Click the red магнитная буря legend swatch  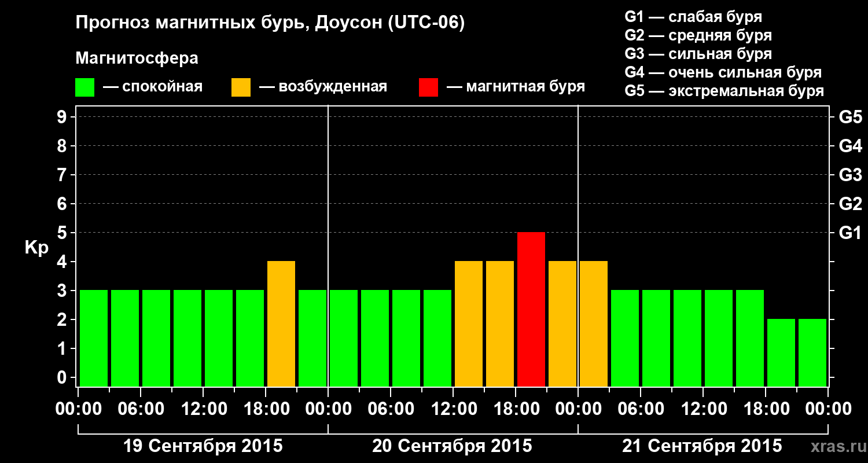(428, 87)
